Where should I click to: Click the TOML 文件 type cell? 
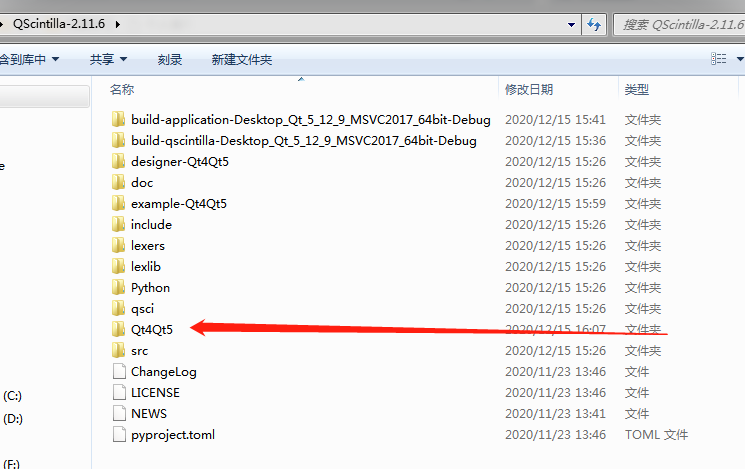[656, 434]
